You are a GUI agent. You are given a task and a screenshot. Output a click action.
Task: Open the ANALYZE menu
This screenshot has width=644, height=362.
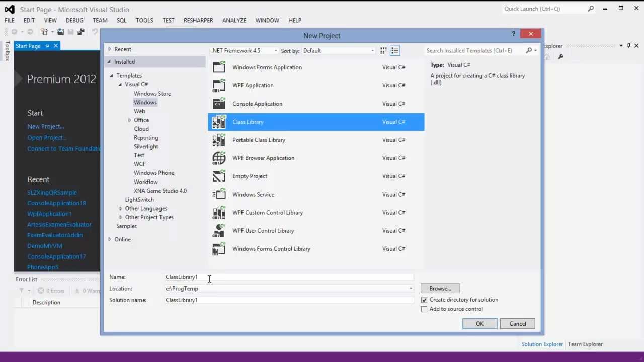(234, 20)
